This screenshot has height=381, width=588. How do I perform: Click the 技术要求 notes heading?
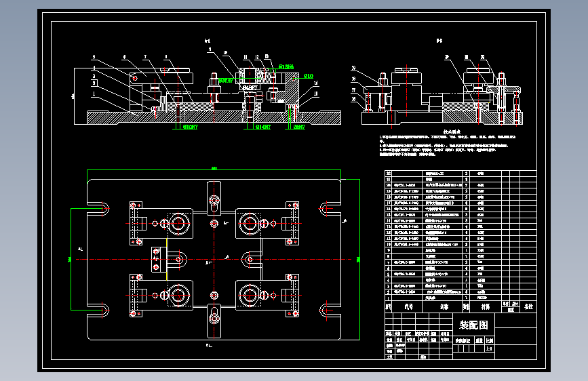point(452,132)
